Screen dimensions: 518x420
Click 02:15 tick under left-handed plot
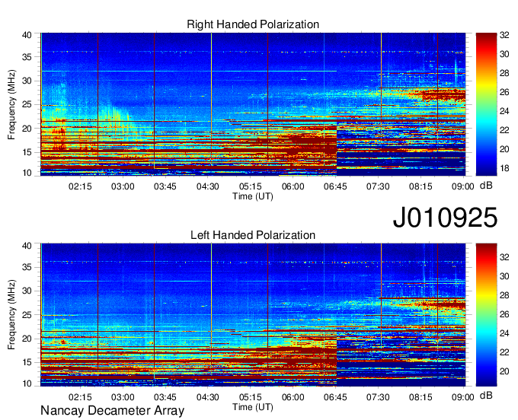(x=80, y=396)
